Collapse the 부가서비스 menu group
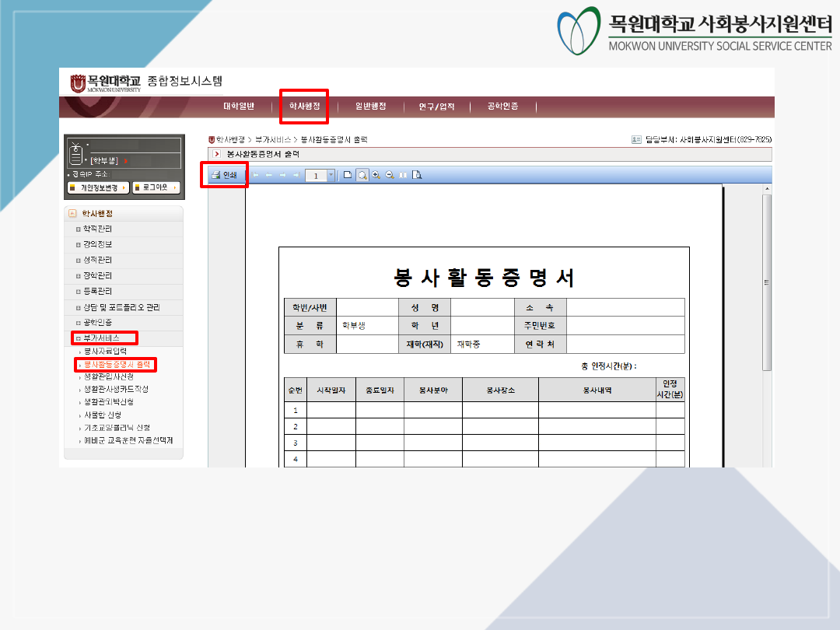 coord(101,338)
